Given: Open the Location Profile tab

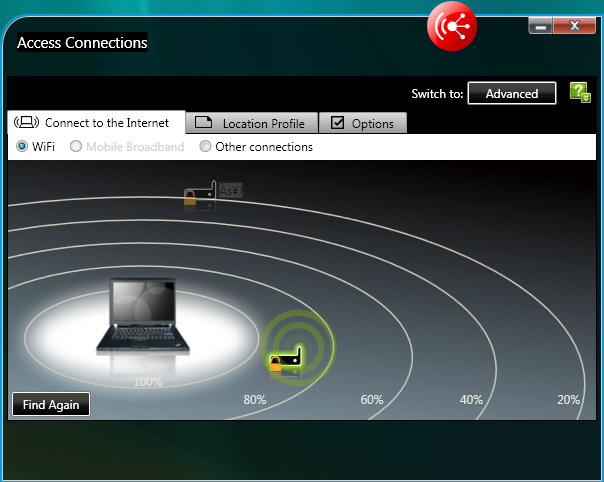Looking at the screenshot, I should pos(252,123).
